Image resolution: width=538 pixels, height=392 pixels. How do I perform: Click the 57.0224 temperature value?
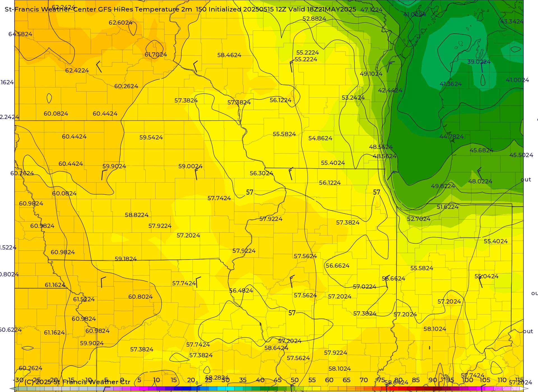[x=365, y=287]
